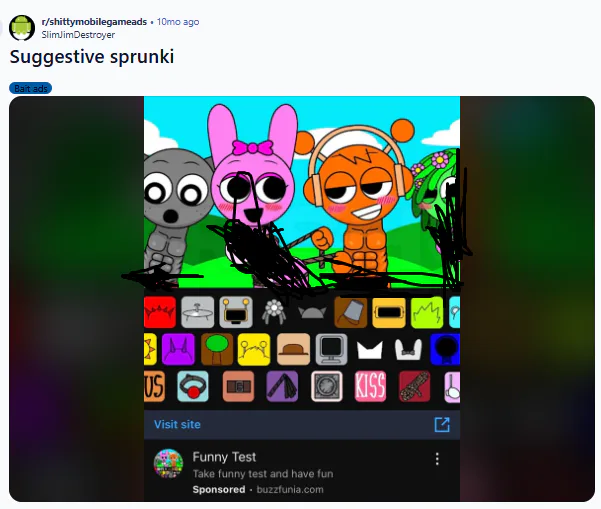Choose the red spiky crown tile

pyautogui.click(x=160, y=312)
